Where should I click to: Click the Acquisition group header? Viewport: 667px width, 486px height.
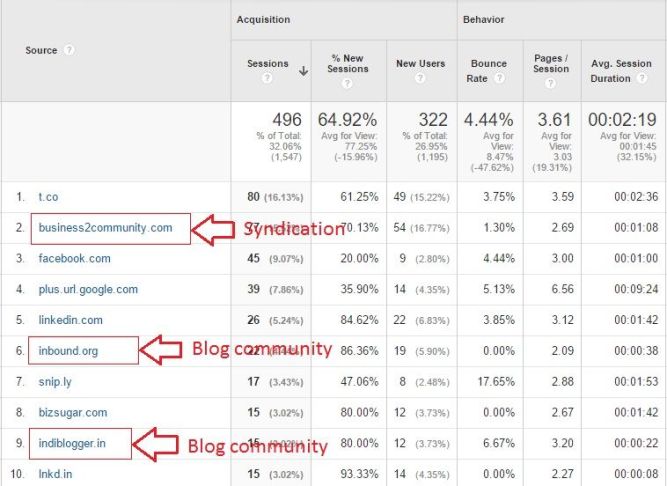click(x=263, y=20)
